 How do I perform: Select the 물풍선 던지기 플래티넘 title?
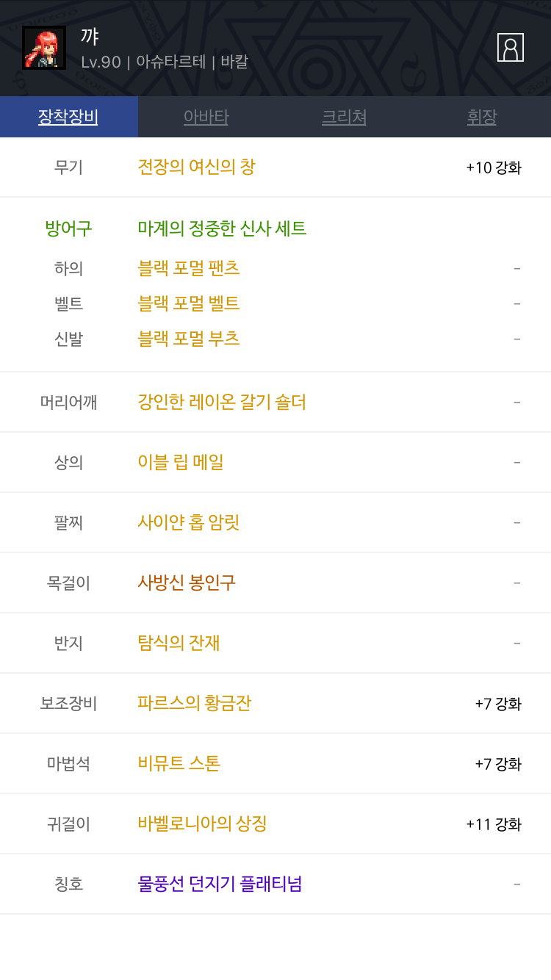click(220, 884)
